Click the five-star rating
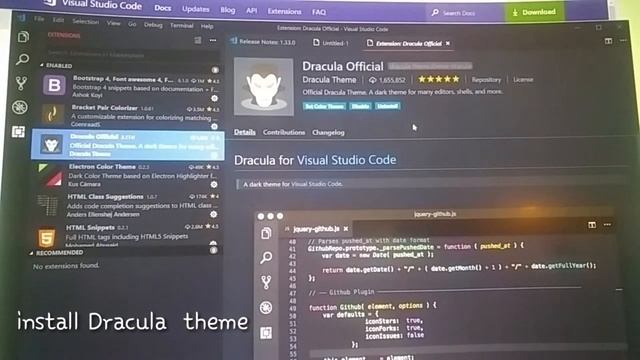This screenshot has width=640, height=360. (x=439, y=79)
